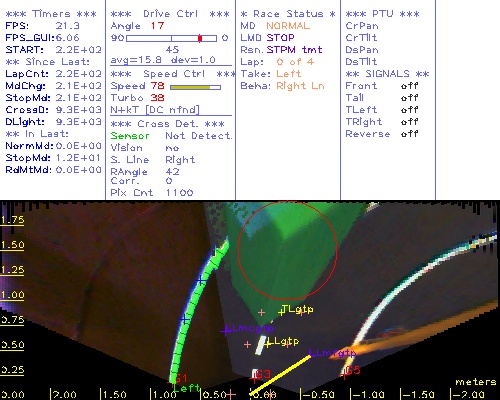
Task: Select the Race Status panel header
Action: point(288,14)
